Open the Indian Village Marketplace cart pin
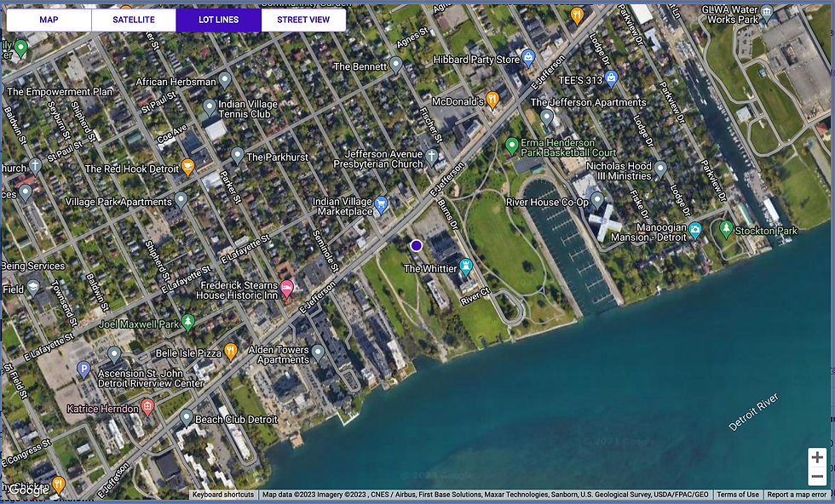 (x=381, y=204)
